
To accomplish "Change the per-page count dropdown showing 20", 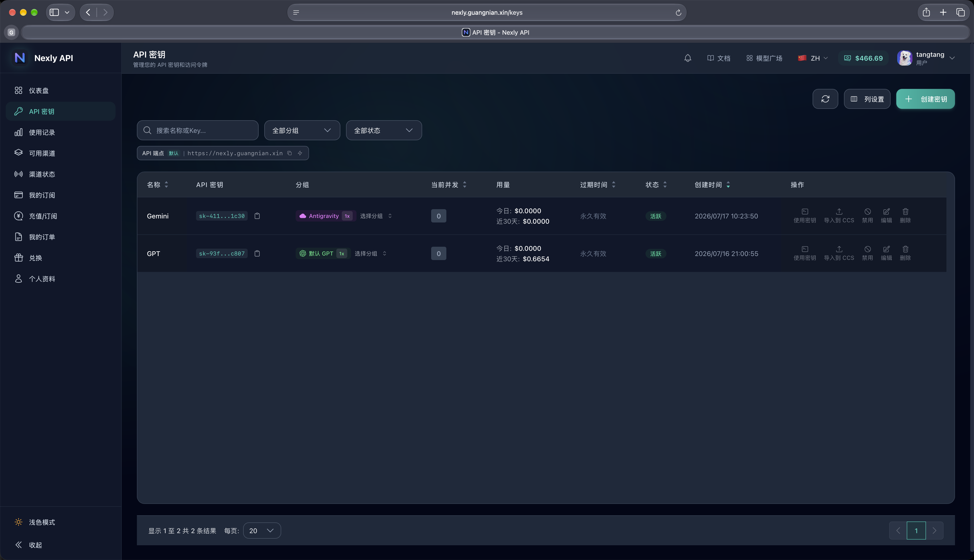I will tap(262, 530).
